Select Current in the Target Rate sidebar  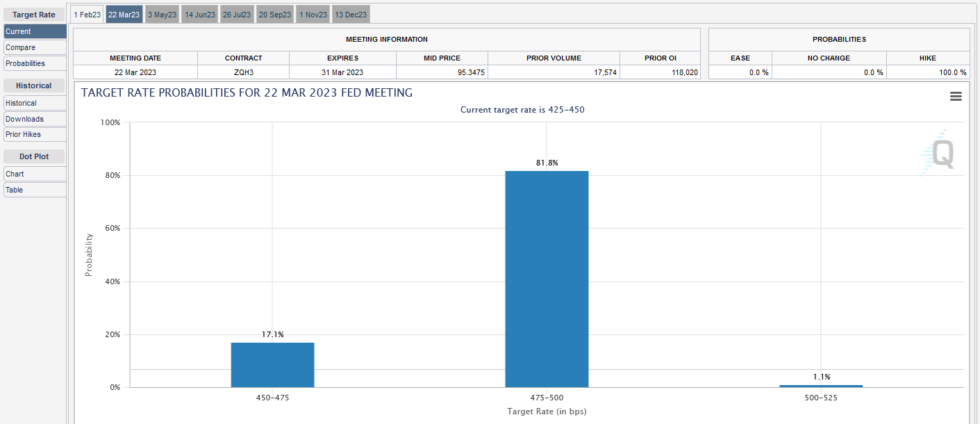coord(35,31)
